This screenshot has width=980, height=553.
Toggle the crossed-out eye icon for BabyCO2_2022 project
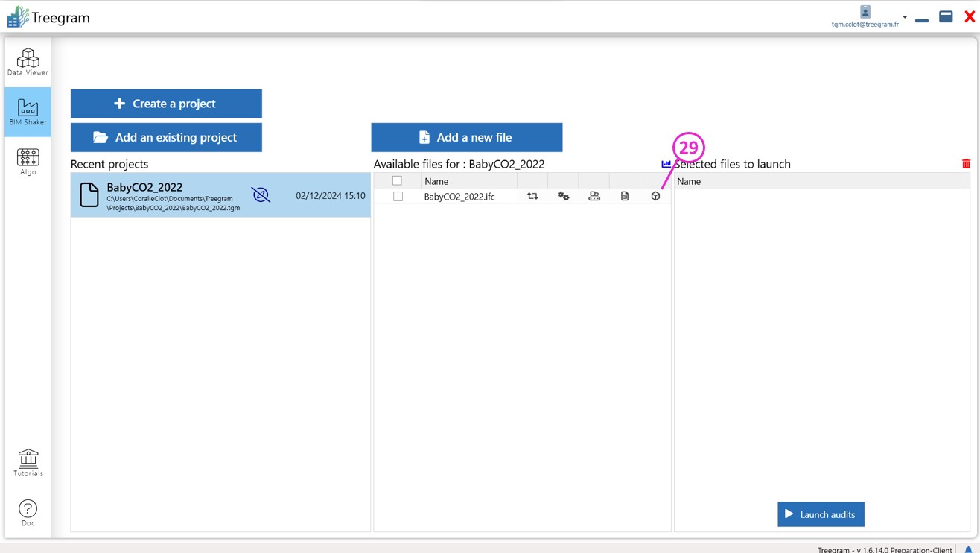261,195
